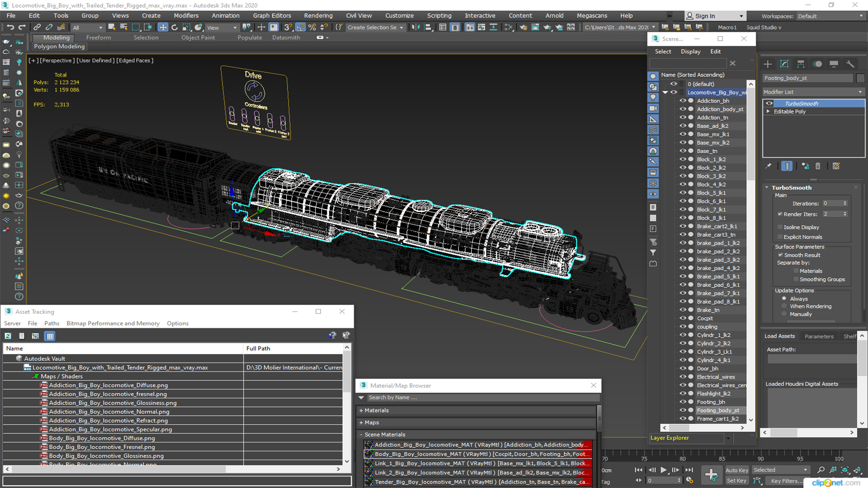This screenshot has height=488, width=868.
Task: Click Make Unique icon below modifier stack
Action: [805, 166]
